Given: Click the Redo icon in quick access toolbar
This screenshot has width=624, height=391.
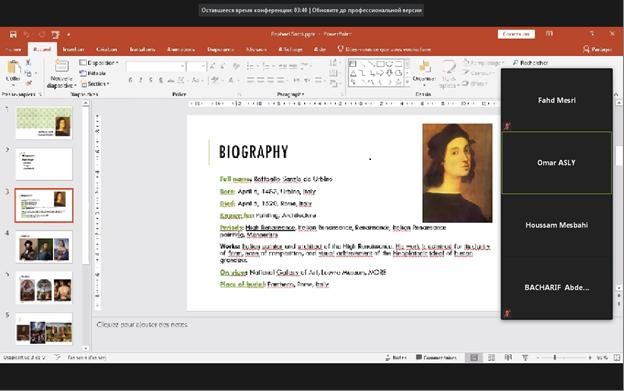Looking at the screenshot, I should 41,35.
